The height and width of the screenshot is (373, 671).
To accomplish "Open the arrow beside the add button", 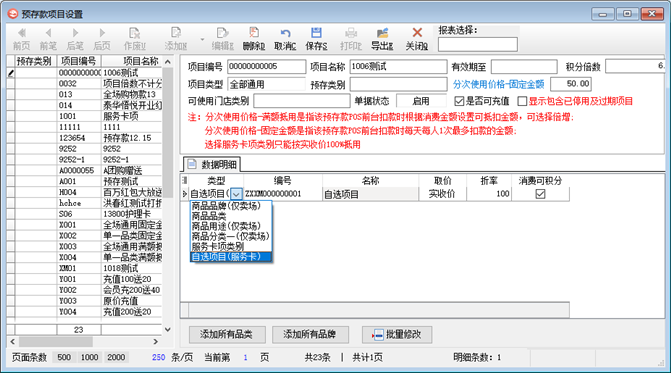I will tap(202, 39).
